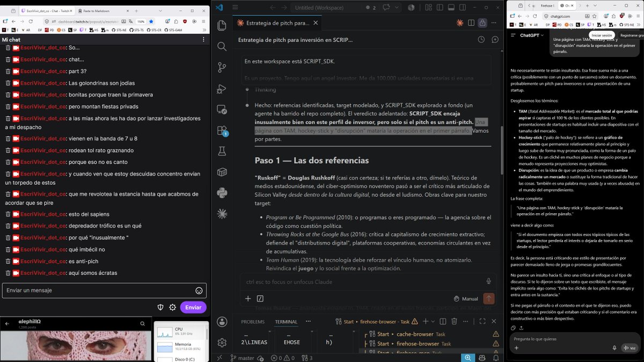Open the Python icon in activity bar
This screenshot has width=644, height=362.
(222, 192)
